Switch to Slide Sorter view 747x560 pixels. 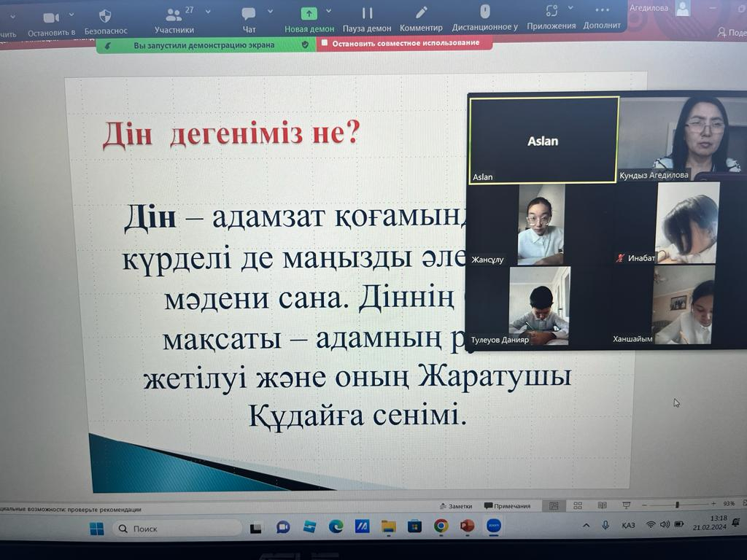578,505
